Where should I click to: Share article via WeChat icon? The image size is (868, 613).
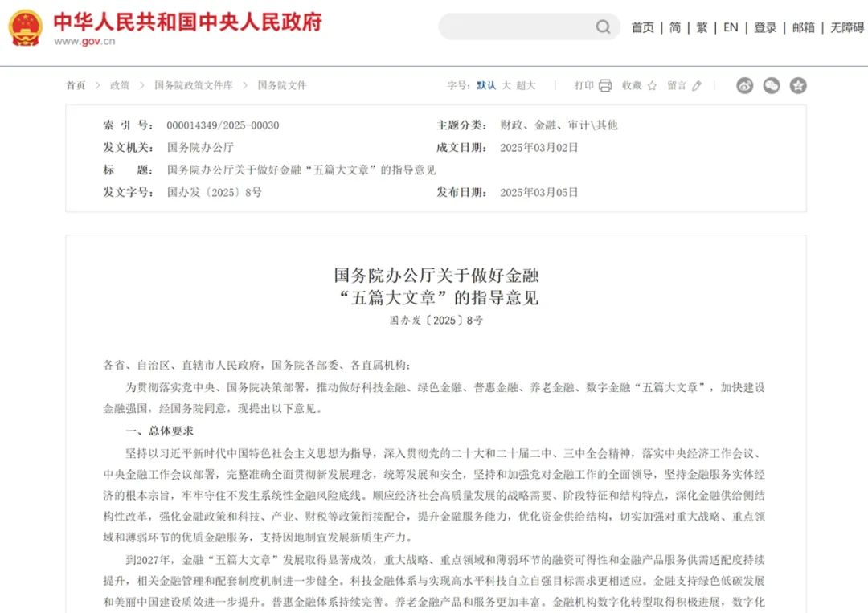(772, 86)
